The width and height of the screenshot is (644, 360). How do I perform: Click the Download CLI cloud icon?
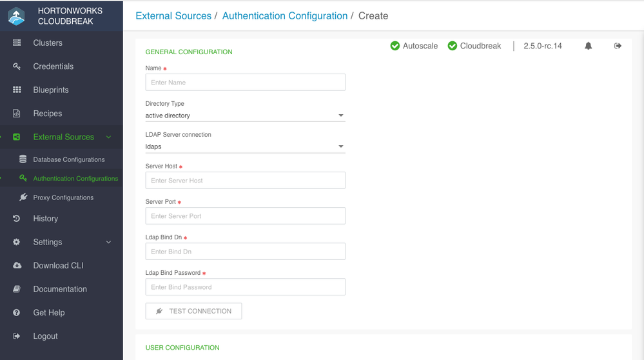[x=17, y=266]
